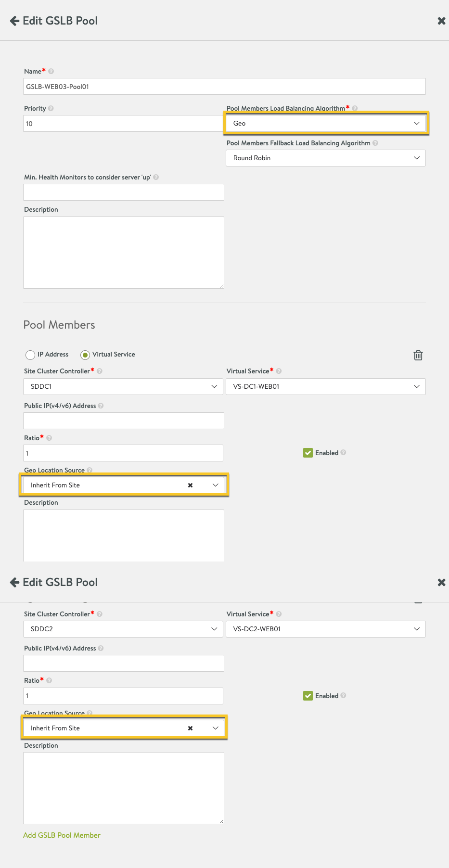
Task: Open the Round Robin fallback algorithm dropdown
Action: click(326, 158)
